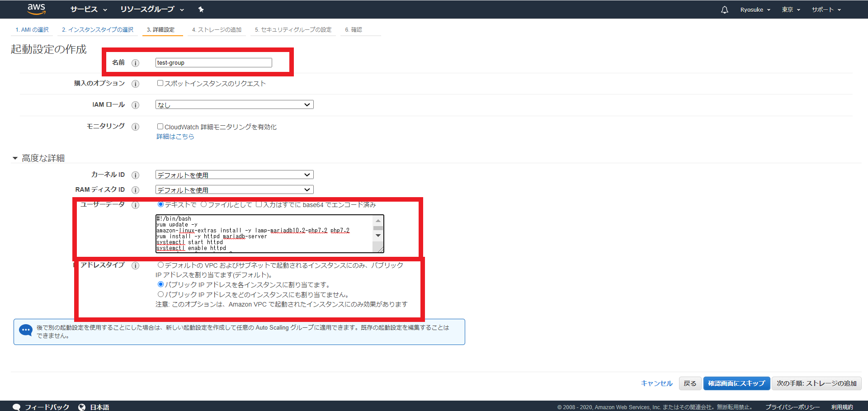Image resolution: width=868 pixels, height=411 pixels.
Task: Open the RAM ディスク ID dropdown
Action: tap(234, 190)
